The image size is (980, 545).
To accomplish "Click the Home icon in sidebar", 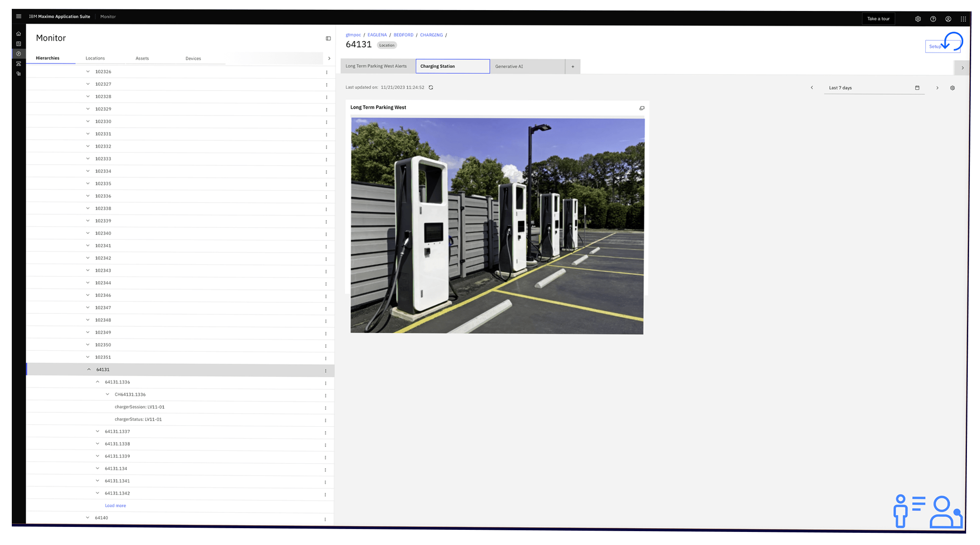I will 19,34.
